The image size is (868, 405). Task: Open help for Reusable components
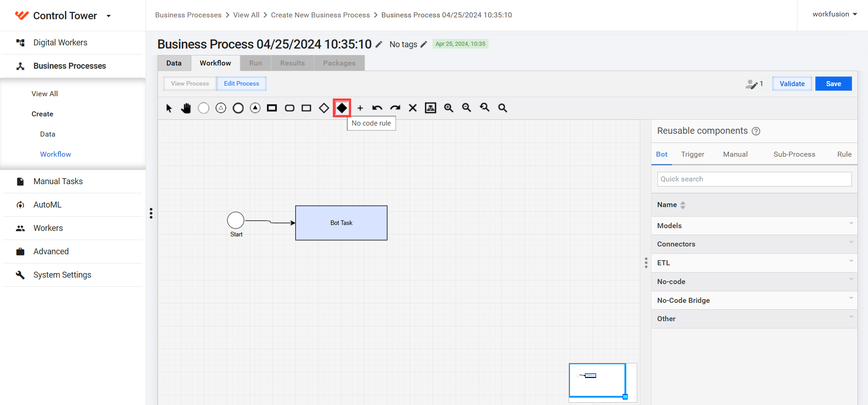coord(756,131)
